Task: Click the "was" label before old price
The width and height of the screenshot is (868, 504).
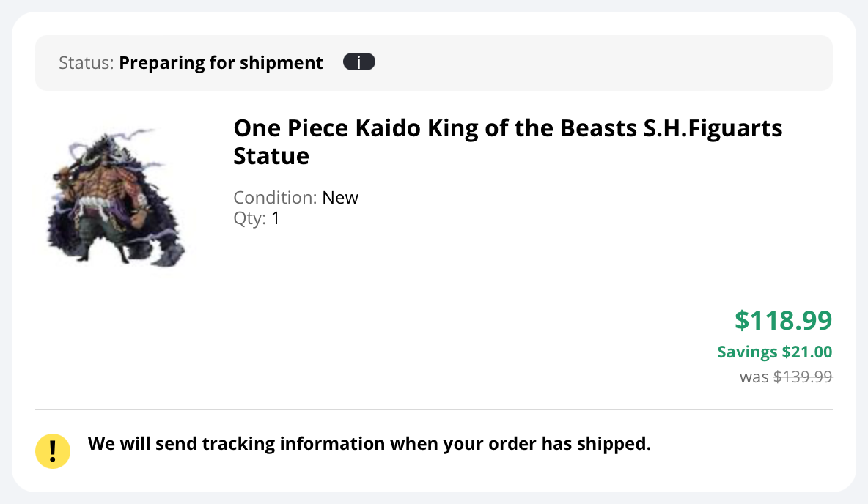Action: [x=754, y=377]
